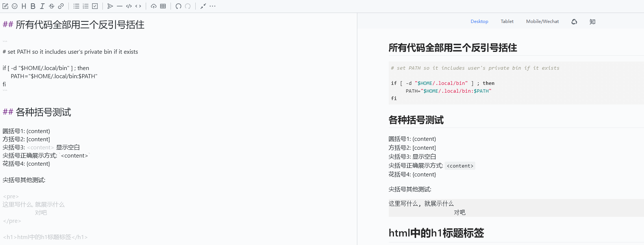Insert a horizontal divider line
The image size is (644, 245).
point(119,6)
